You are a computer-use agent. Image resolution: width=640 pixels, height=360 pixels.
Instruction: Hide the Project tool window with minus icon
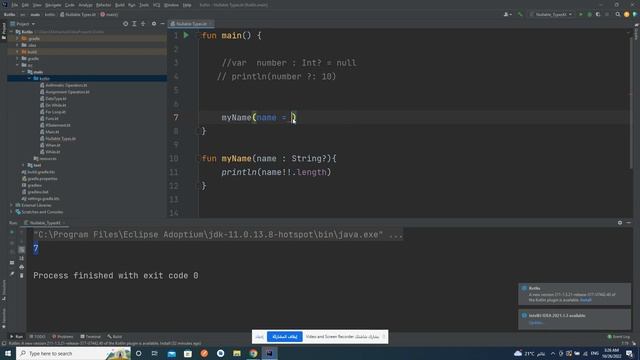click(162, 24)
